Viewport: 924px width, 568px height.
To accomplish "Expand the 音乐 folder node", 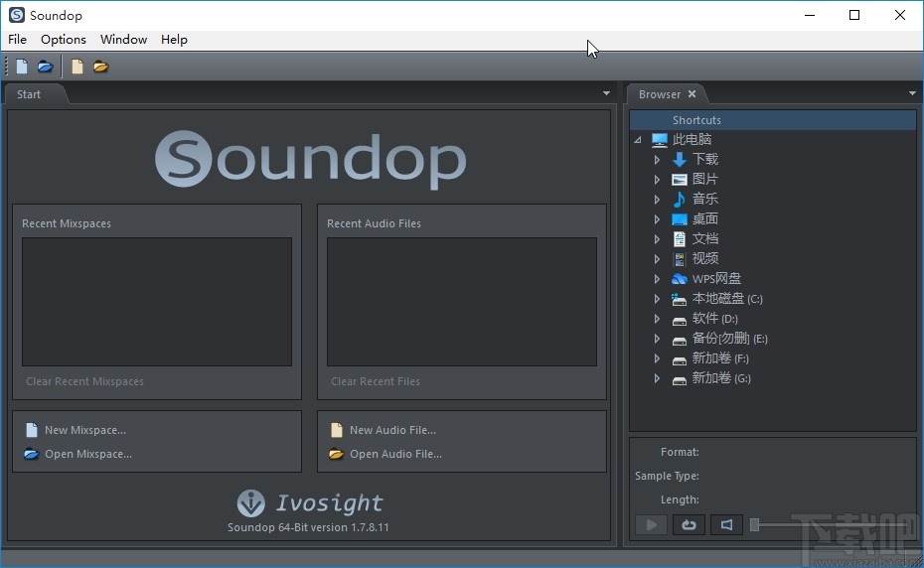I will point(657,200).
